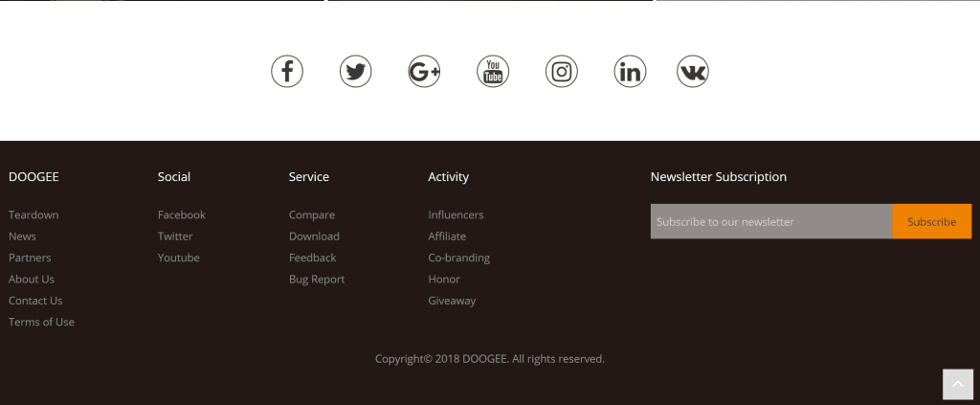Open the Facebook circle icon

tap(287, 71)
